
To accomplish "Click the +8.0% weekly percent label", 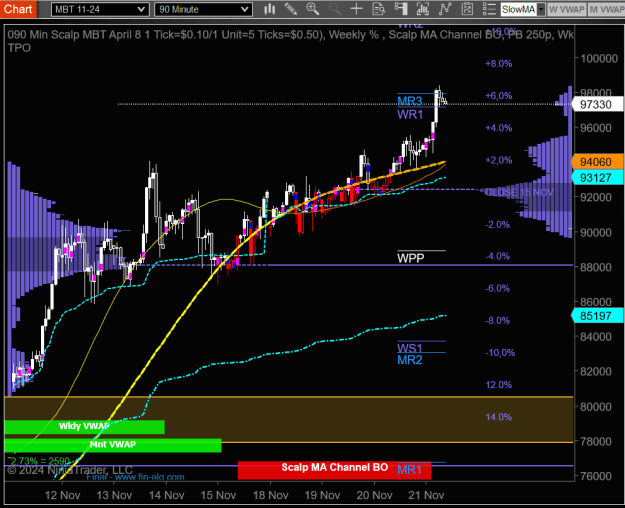I will pyautogui.click(x=499, y=64).
